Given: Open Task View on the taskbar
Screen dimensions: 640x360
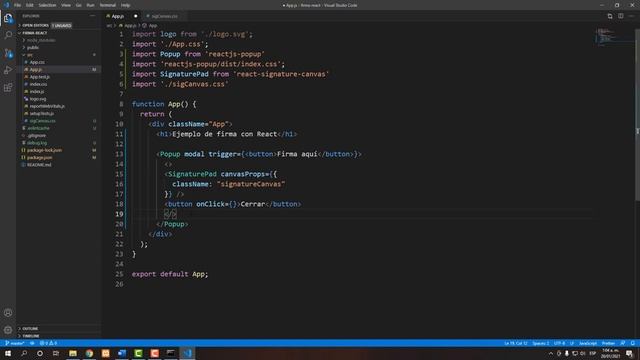Looking at the screenshot, I should pos(56,353).
